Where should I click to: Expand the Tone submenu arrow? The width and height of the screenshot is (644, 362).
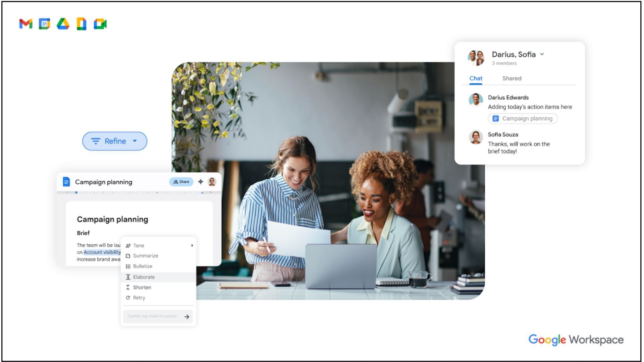(192, 245)
